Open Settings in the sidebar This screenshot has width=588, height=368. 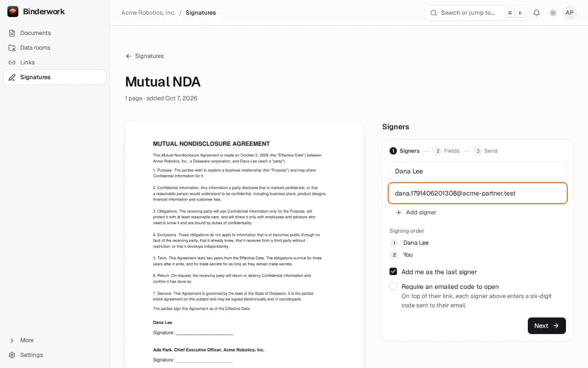pyautogui.click(x=55, y=355)
